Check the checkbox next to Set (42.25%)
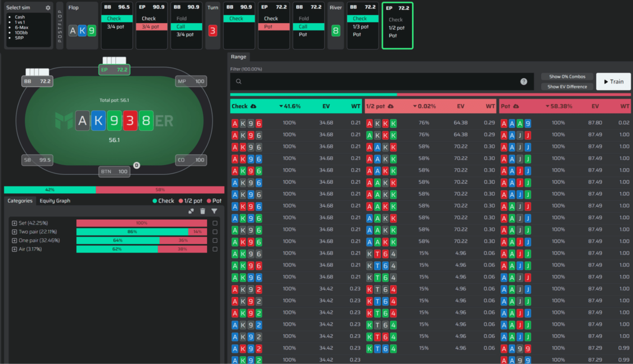Viewport: 633px width, 364px height. pos(215,223)
